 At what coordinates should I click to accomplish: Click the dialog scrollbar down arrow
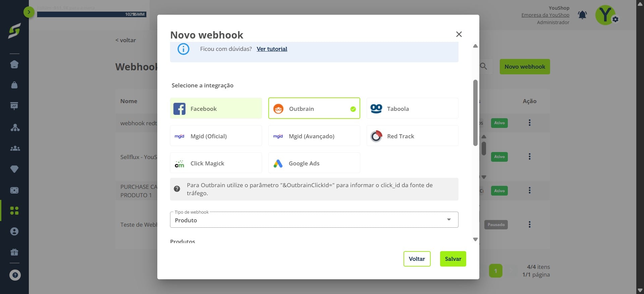(475, 239)
